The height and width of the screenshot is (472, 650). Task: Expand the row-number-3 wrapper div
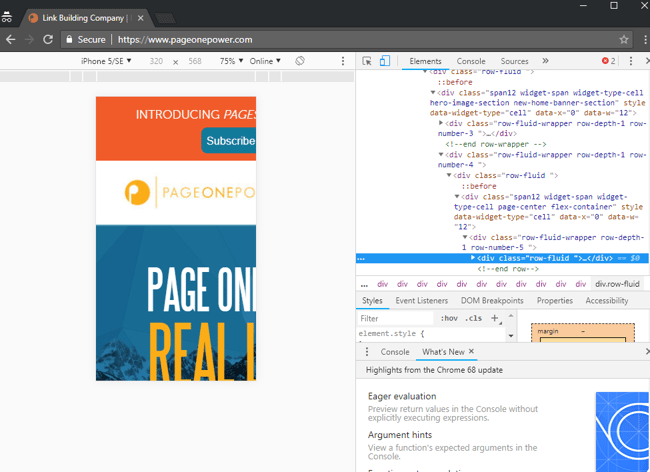click(x=441, y=123)
